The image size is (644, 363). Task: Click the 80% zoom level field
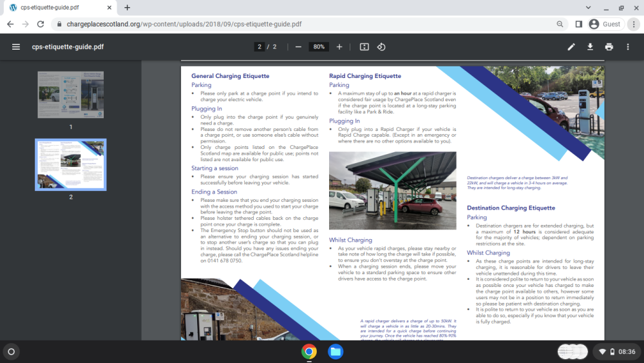click(x=319, y=47)
